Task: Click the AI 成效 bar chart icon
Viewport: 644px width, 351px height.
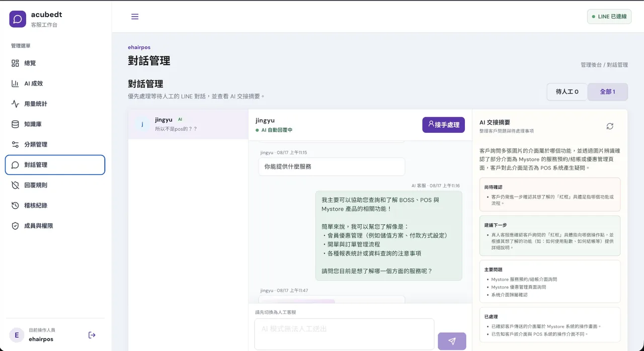Action: (15, 83)
